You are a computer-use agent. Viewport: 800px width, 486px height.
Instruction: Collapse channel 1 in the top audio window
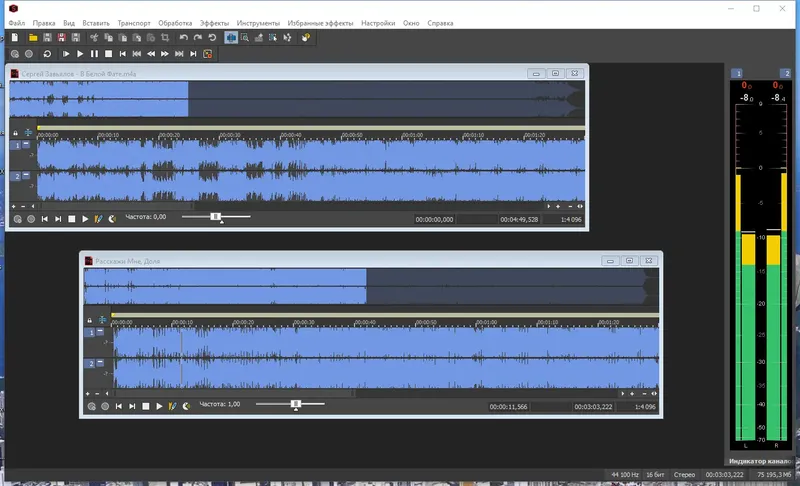[27, 145]
